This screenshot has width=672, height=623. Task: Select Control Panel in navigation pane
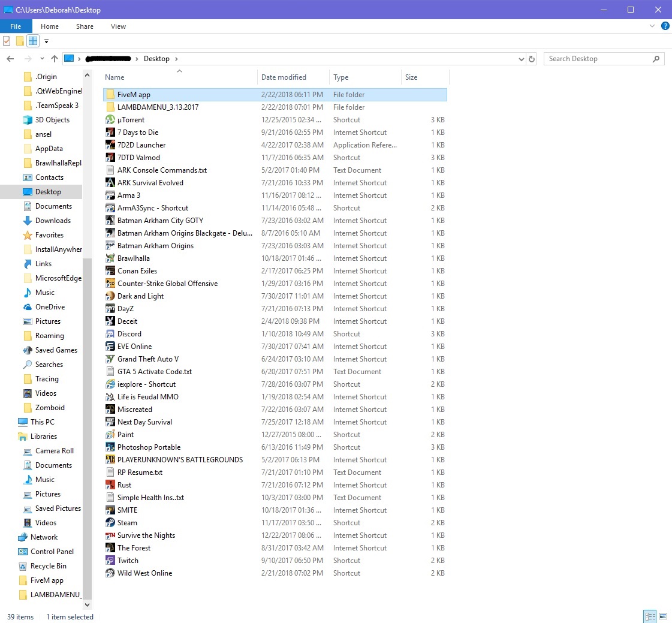(x=52, y=552)
